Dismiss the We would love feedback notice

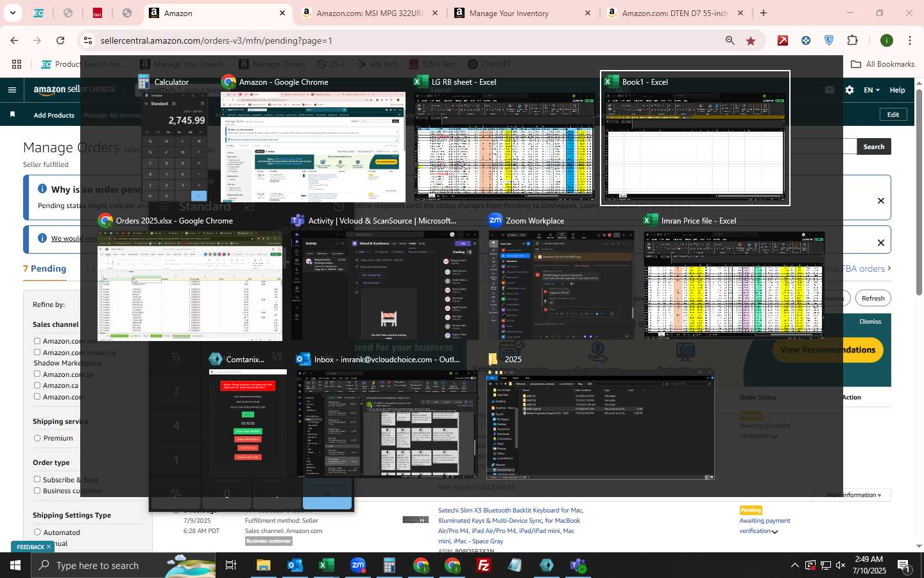click(881, 243)
